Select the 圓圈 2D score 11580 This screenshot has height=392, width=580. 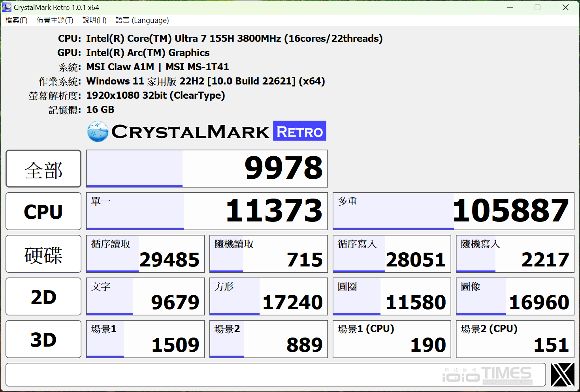[392, 296]
